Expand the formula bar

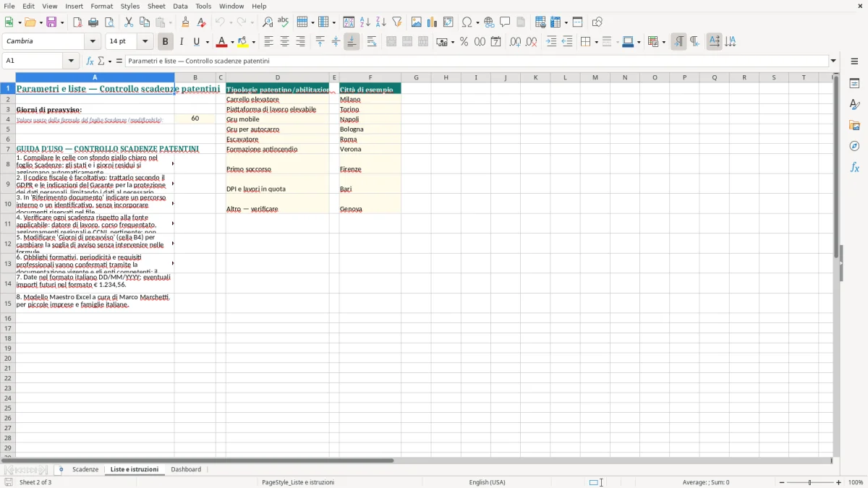pyautogui.click(x=833, y=61)
